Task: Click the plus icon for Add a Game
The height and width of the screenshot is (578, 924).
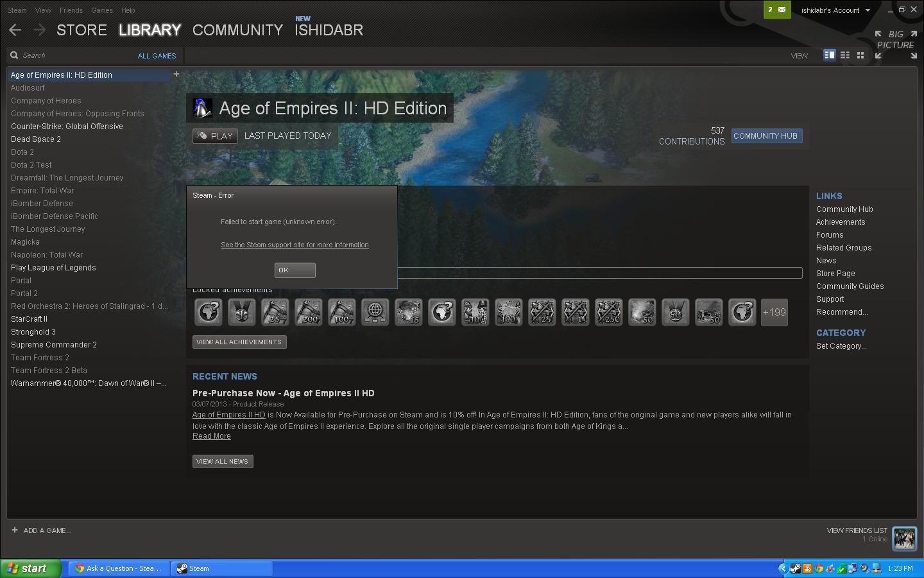Action: [15, 530]
